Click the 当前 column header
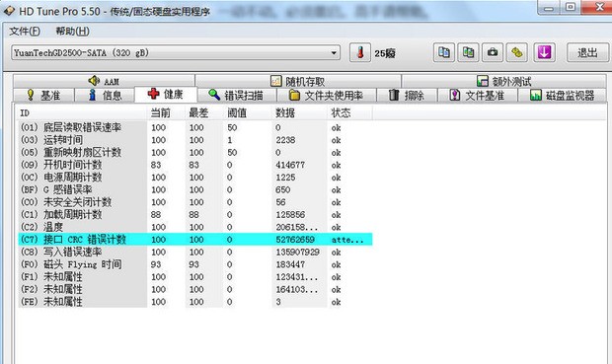The width and height of the screenshot is (612, 364). pos(166,113)
